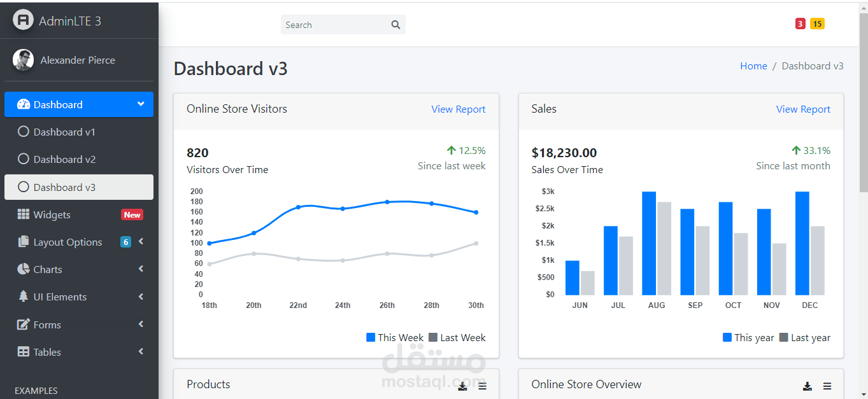Image resolution: width=868 pixels, height=399 pixels.
Task: Go to Home breadcrumb link
Action: 753,66
